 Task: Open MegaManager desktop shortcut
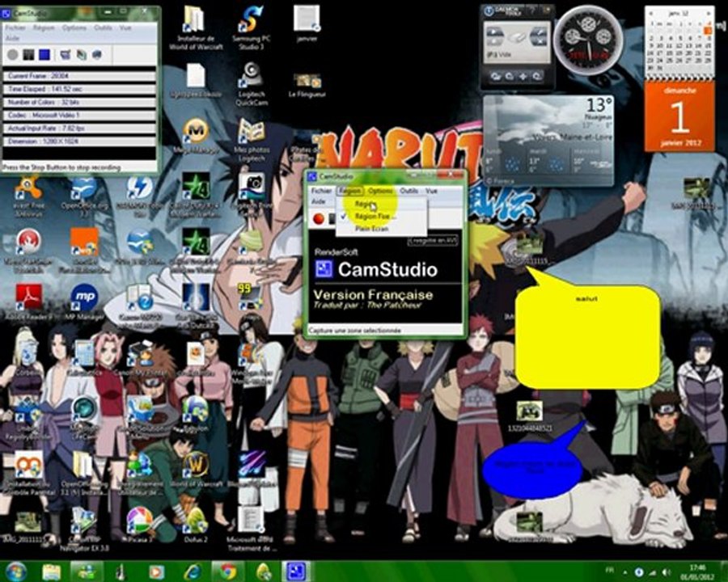(x=196, y=137)
